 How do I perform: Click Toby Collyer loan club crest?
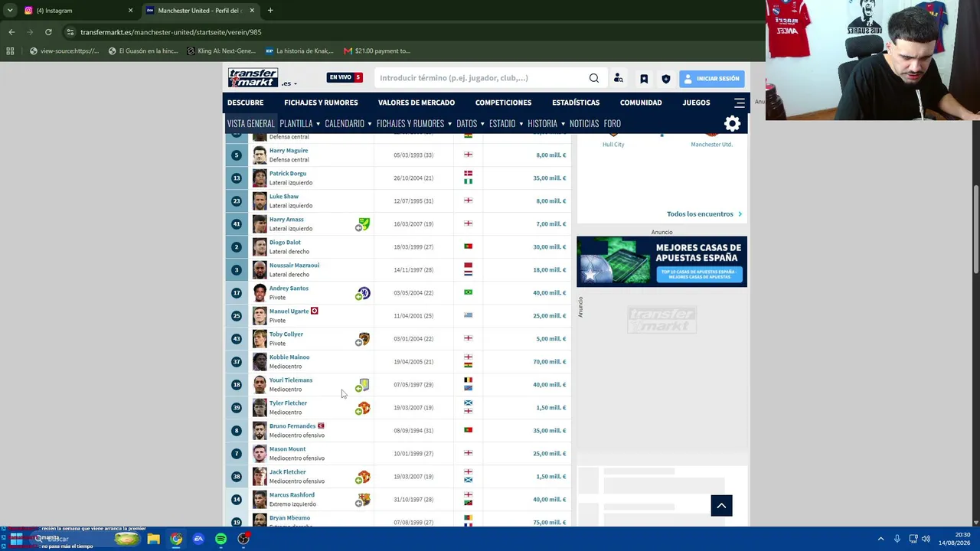pos(364,338)
